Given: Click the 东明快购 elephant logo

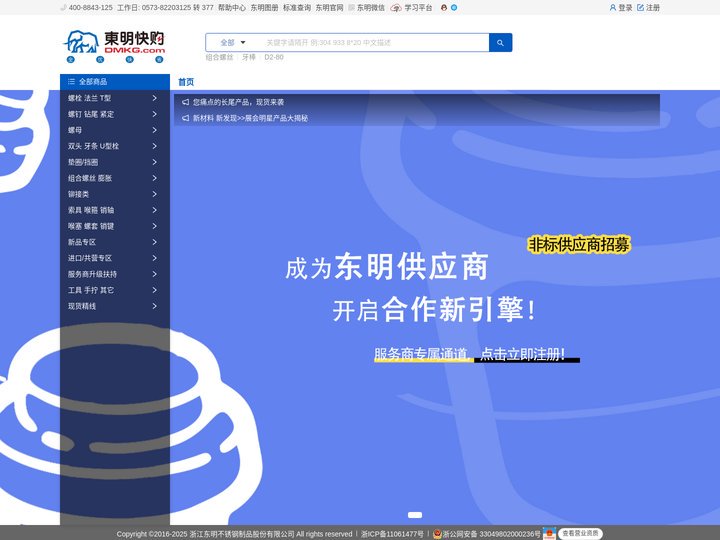Looking at the screenshot, I should (x=114, y=46).
